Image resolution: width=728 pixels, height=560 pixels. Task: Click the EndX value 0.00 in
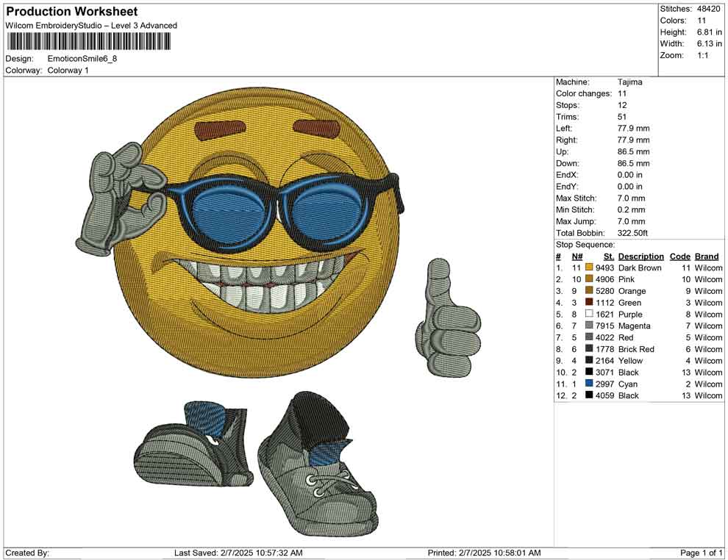point(630,175)
